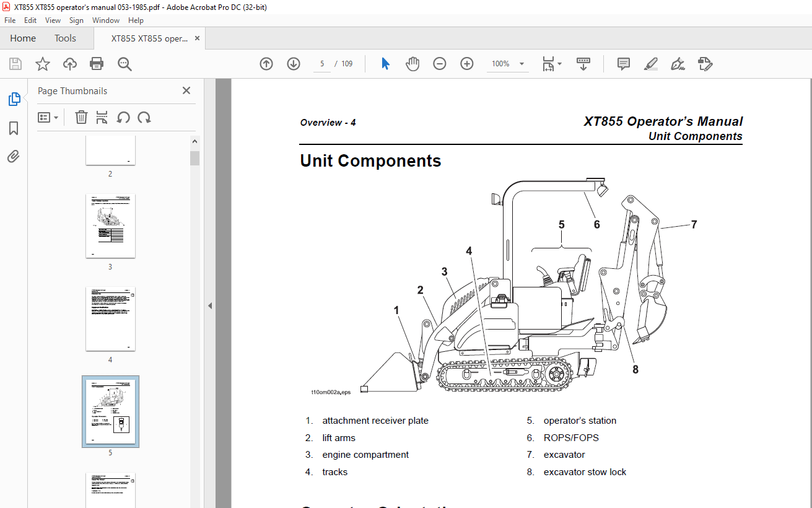Select the highlight text tool
This screenshot has height=508, width=812.
(x=650, y=64)
